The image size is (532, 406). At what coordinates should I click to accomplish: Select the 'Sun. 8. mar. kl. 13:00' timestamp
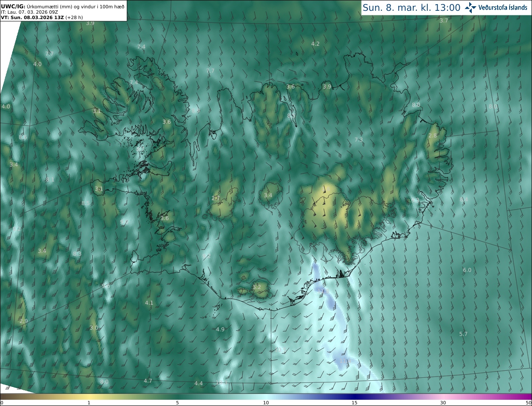click(411, 7)
